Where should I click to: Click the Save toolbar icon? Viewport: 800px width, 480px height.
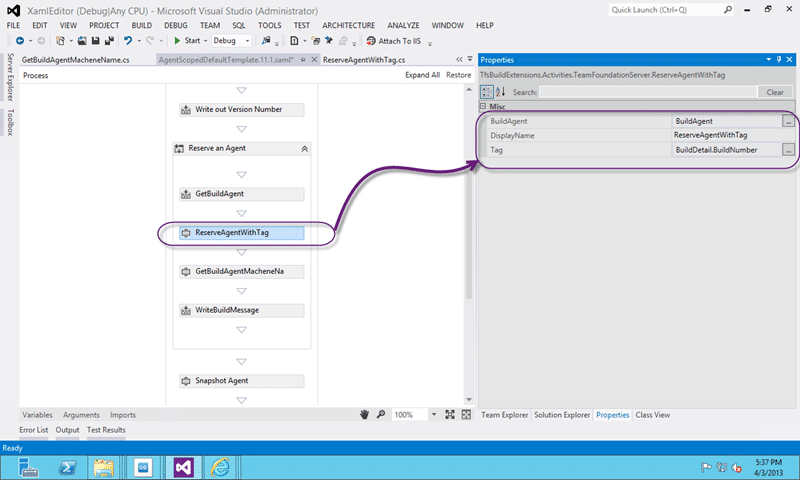tap(95, 41)
